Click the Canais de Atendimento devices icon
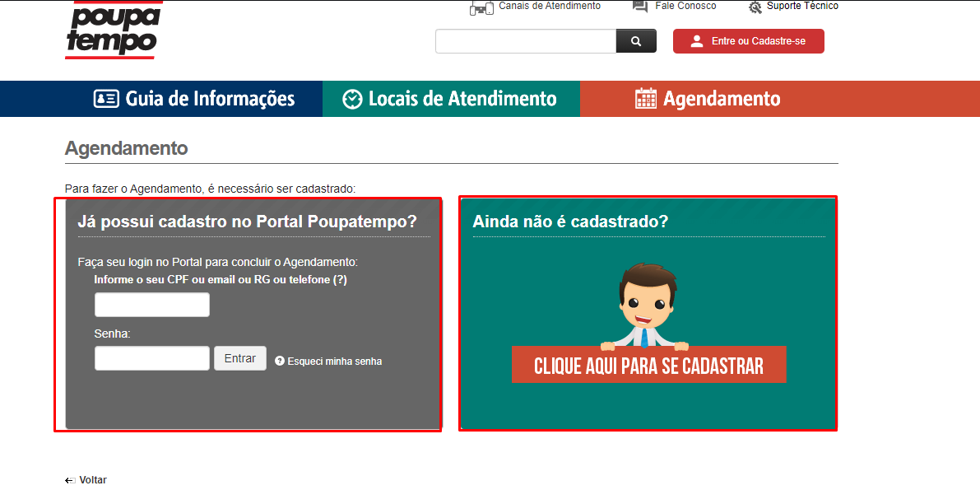Viewport: 980px width, 504px height. 481,7
